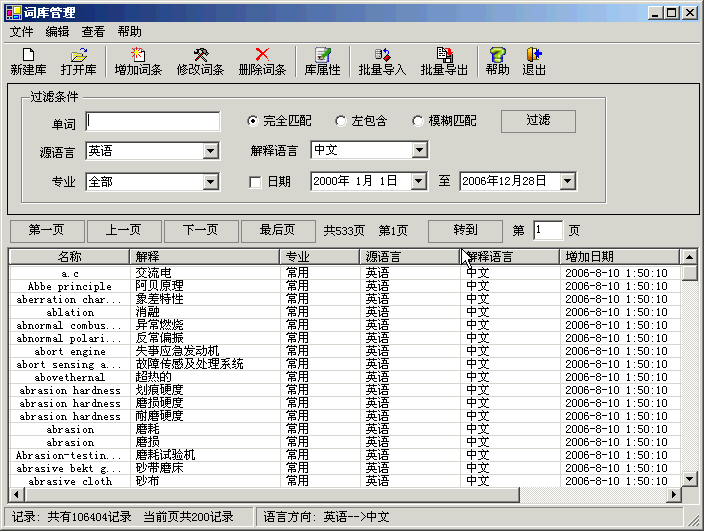Image resolution: width=704 pixels, height=531 pixels.
Task: Click the 增加词条 (add entry) icon
Action: 138,55
